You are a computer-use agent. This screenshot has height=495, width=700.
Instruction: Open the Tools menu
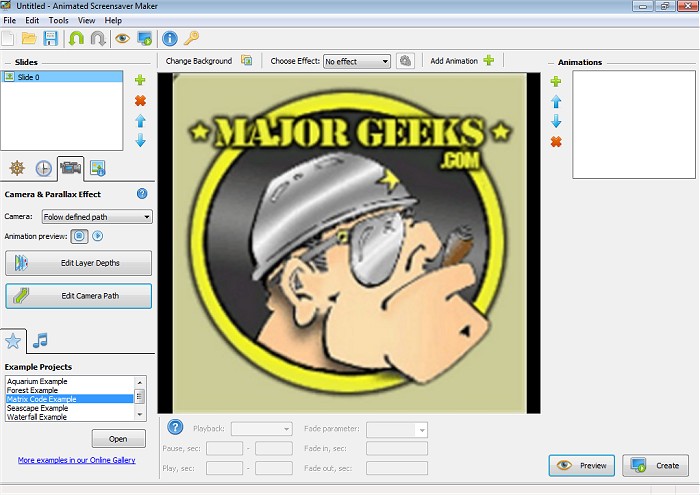[59, 20]
